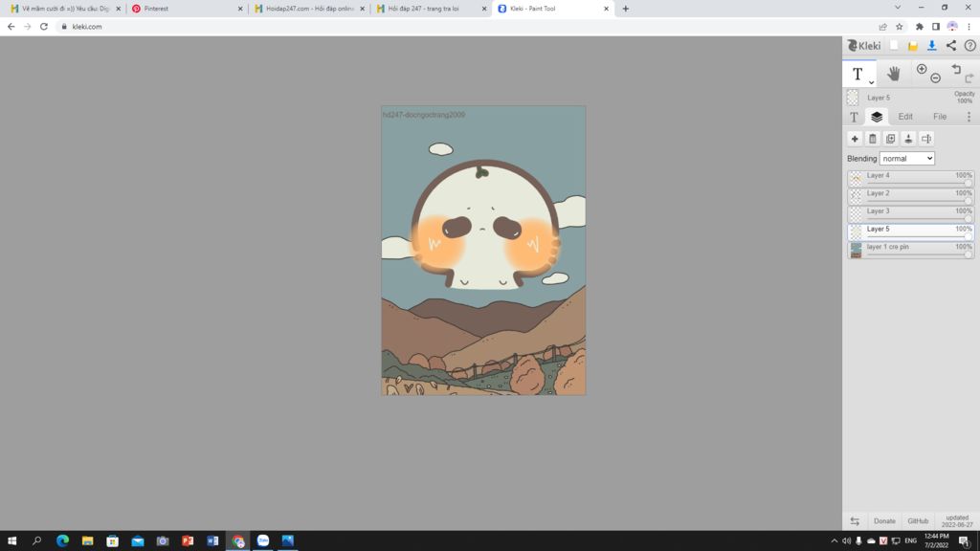The height and width of the screenshot is (551, 980).
Task: Click the Layer 4 thumbnail
Action: tap(856, 179)
